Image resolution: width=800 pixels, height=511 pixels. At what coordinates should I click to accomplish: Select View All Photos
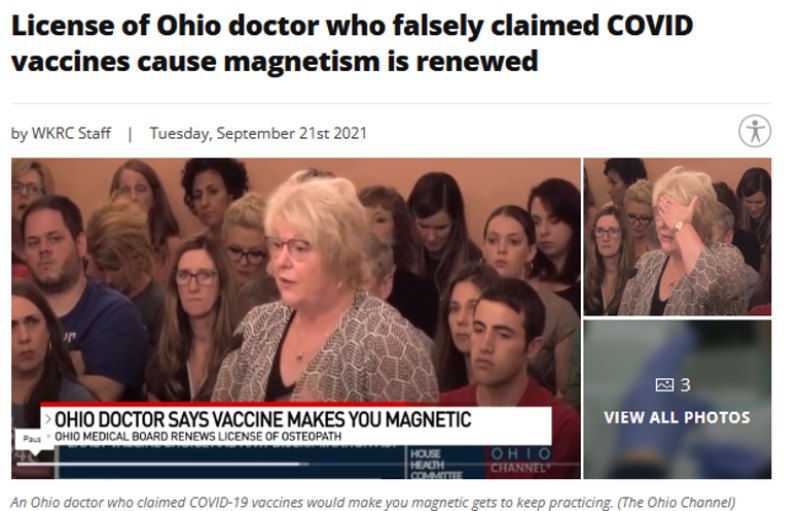(677, 417)
